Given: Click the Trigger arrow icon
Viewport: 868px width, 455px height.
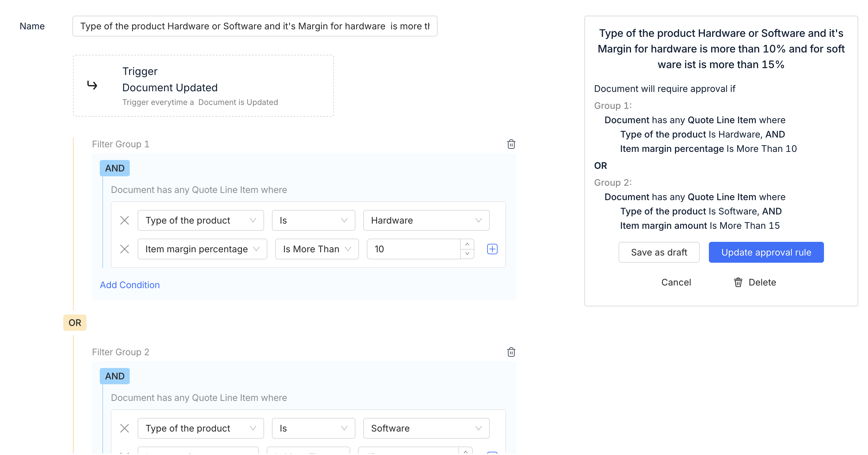Looking at the screenshot, I should point(92,85).
